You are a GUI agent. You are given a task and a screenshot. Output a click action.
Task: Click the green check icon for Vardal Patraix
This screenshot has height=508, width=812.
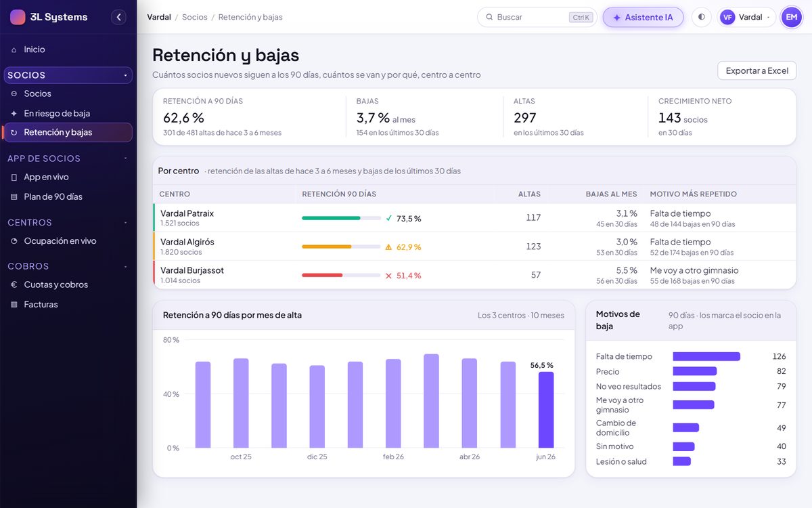(x=388, y=218)
